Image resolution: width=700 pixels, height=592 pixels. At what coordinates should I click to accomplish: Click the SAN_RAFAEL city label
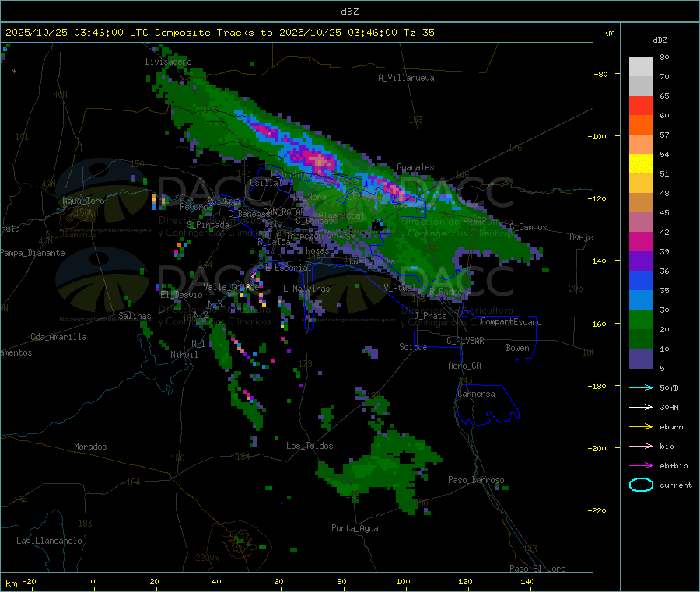pyautogui.click(x=285, y=212)
